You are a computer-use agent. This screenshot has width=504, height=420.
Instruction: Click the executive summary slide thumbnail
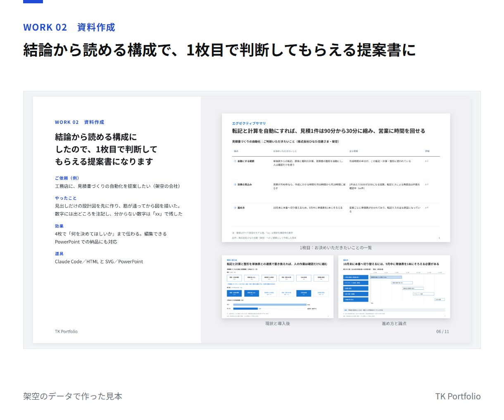[336, 178]
